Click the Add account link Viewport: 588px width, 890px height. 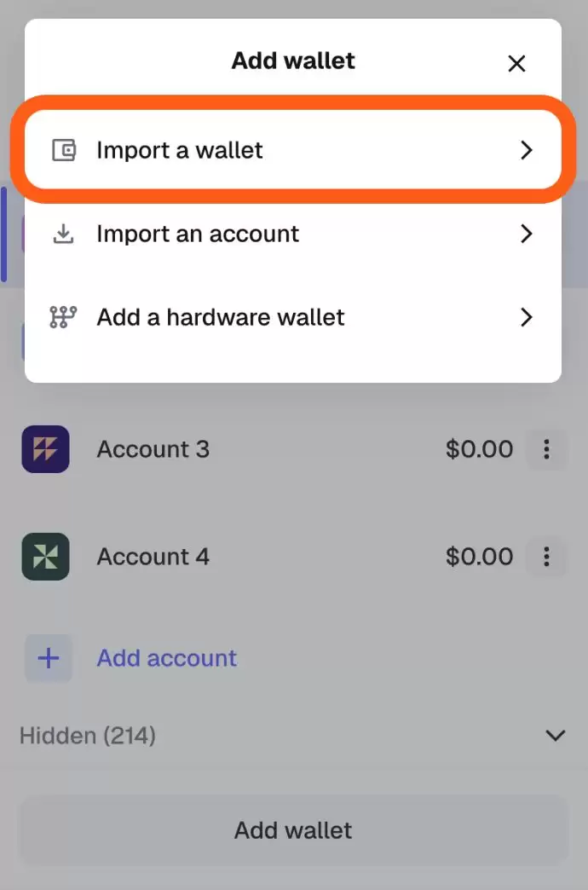tap(167, 658)
